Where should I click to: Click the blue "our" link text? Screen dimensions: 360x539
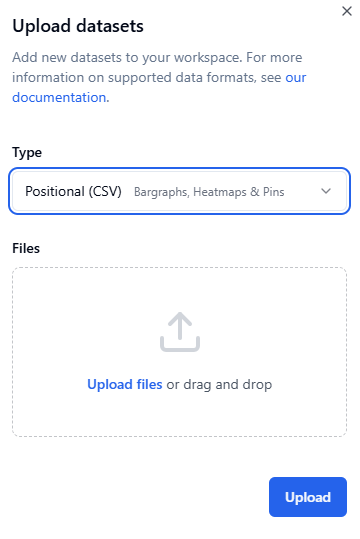point(296,78)
